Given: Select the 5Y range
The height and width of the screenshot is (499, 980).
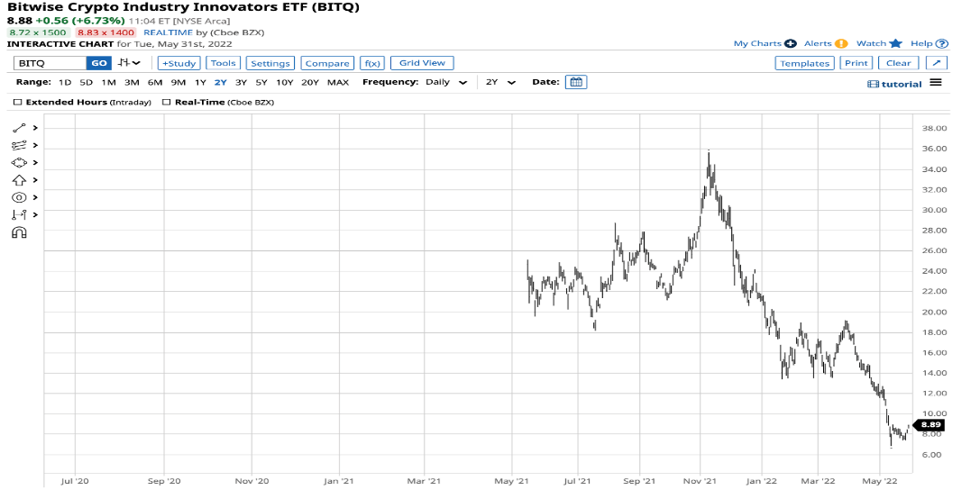Looking at the screenshot, I should pyautogui.click(x=261, y=83).
